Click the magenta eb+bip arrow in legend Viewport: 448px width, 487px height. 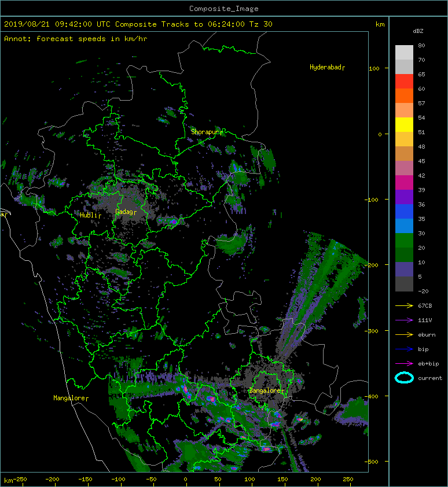click(404, 364)
